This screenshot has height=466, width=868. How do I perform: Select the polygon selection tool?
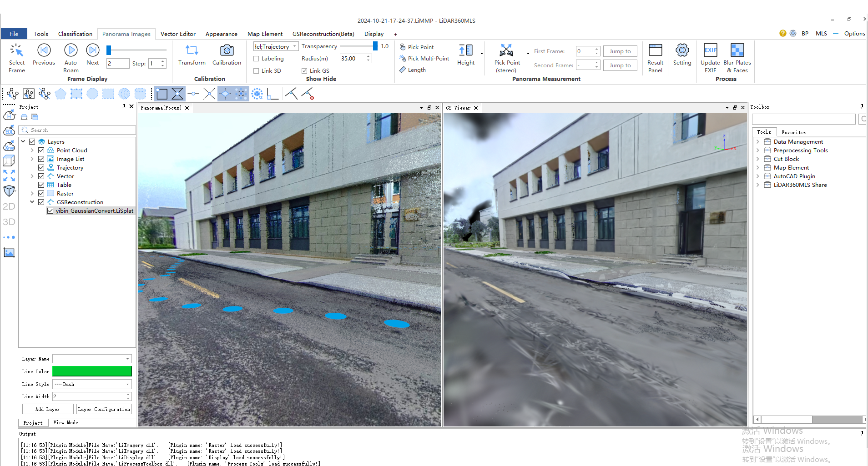[x=61, y=94]
